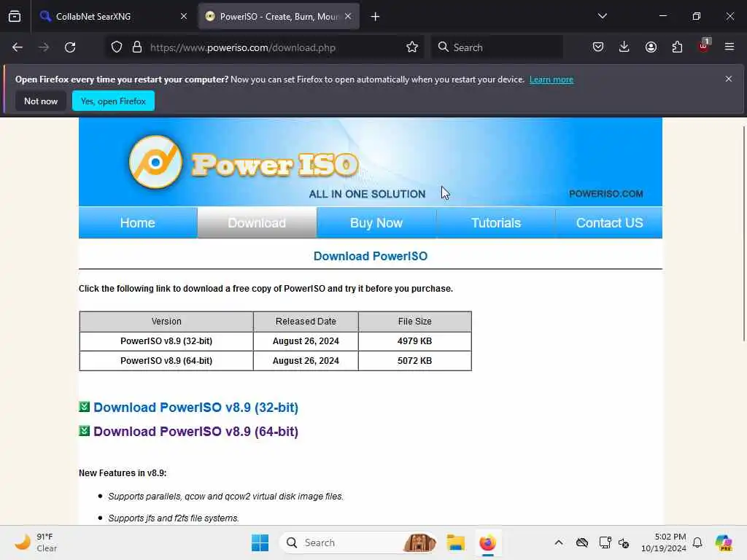Click Yes, open Firefox button
747x560 pixels.
click(x=113, y=101)
